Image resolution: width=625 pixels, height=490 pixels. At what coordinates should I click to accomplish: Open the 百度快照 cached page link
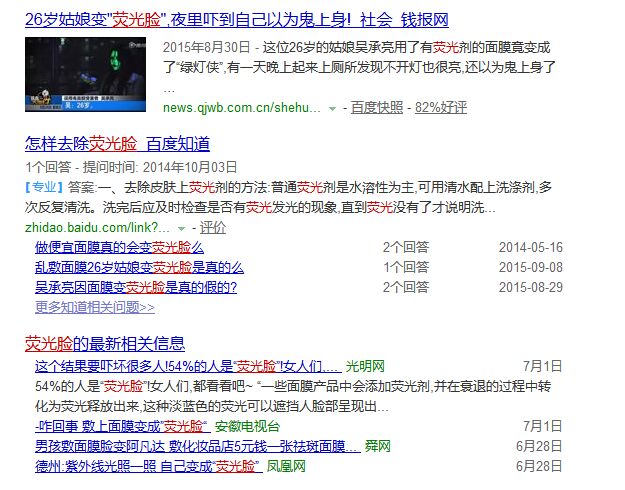377,108
